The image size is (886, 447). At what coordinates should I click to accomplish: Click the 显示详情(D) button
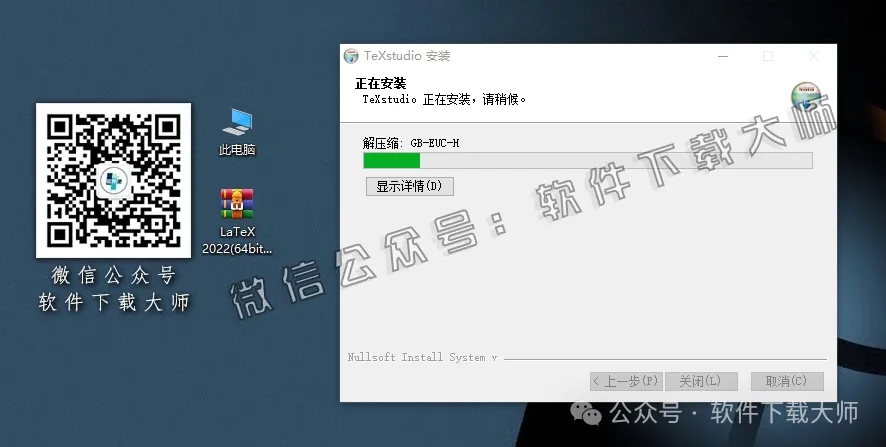click(x=410, y=186)
